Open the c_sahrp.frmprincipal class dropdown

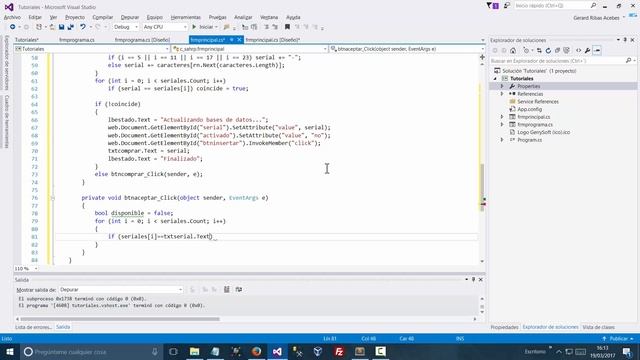[249, 49]
